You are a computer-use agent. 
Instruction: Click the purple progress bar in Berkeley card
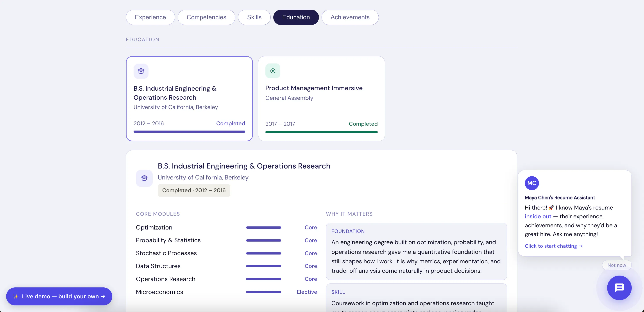point(189,131)
